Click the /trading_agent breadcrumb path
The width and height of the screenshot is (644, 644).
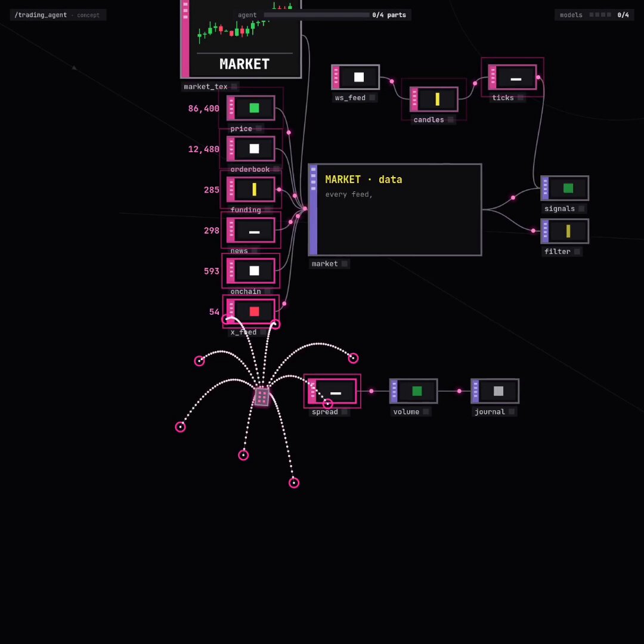point(41,15)
